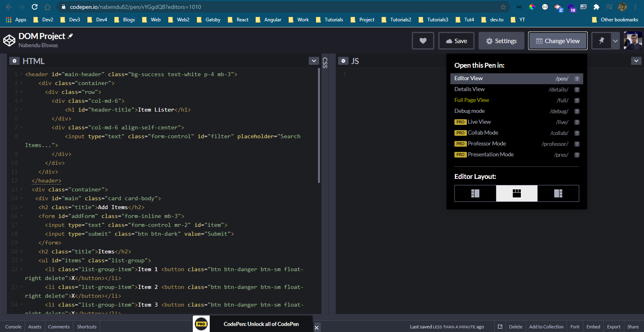Screen dimensions: 644x332
Task: Open the Console panel
Action: 13,327
